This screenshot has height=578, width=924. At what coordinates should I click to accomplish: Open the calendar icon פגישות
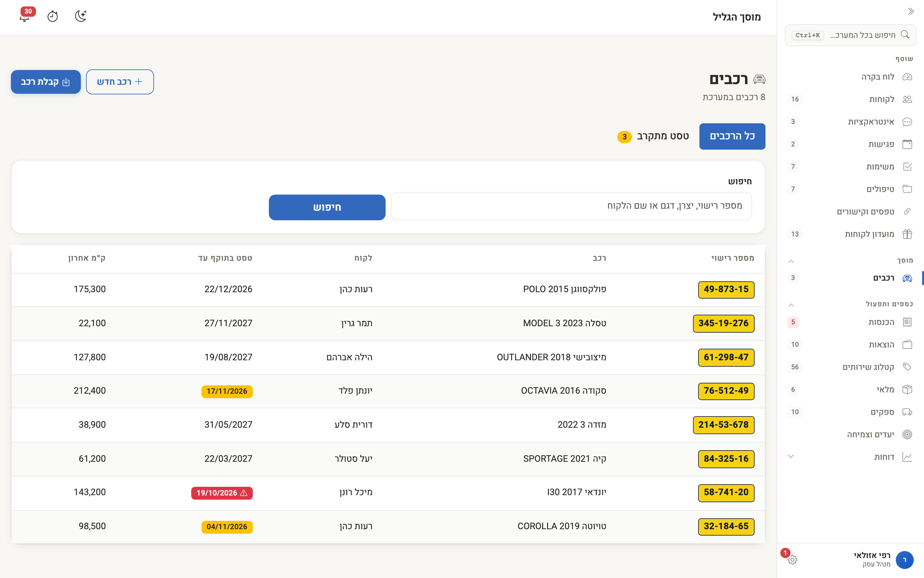(907, 144)
